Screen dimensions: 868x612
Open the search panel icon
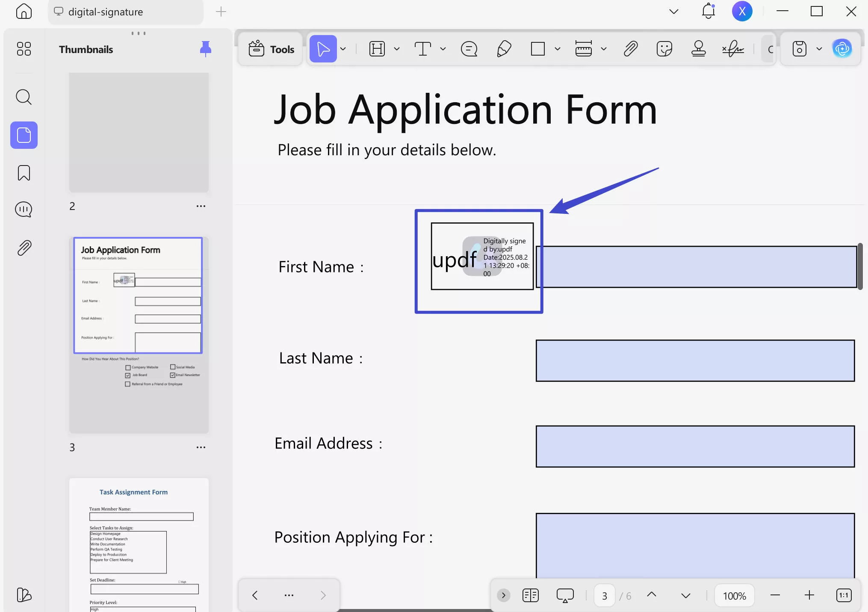pyautogui.click(x=24, y=97)
